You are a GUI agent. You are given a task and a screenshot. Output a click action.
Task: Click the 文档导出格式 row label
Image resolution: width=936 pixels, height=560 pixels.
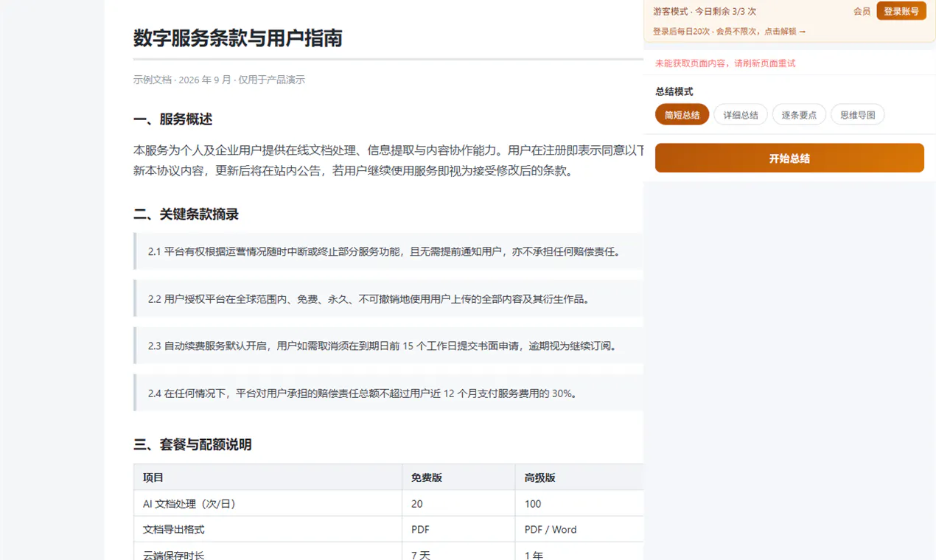click(174, 529)
